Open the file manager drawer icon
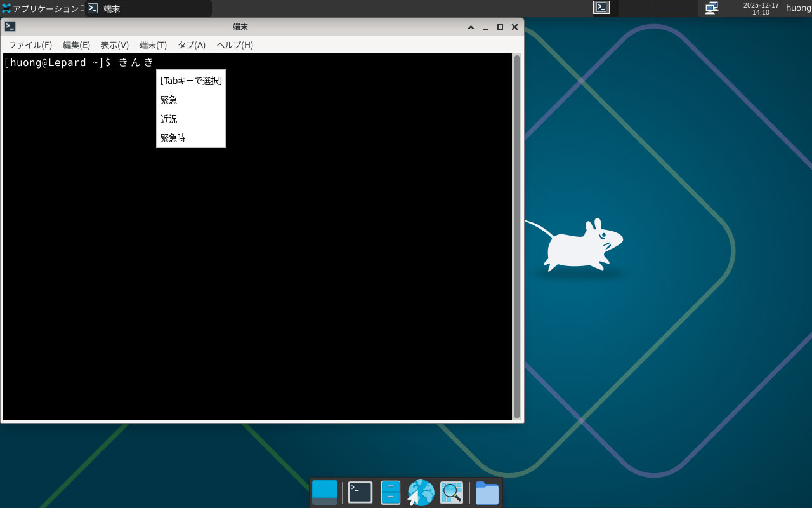Screen dimensions: 812x508 tap(390, 493)
